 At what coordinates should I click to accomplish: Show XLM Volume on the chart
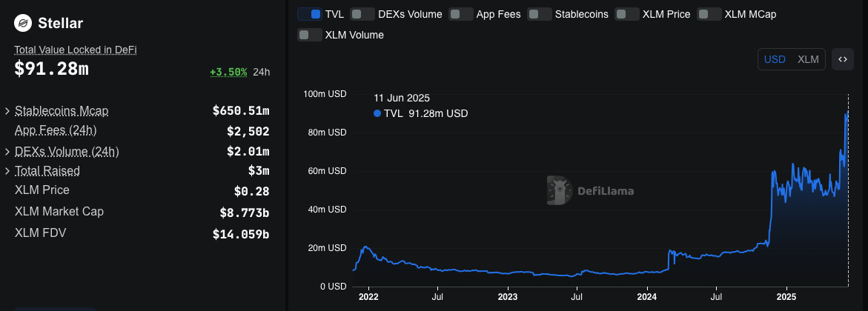pyautogui.click(x=309, y=35)
